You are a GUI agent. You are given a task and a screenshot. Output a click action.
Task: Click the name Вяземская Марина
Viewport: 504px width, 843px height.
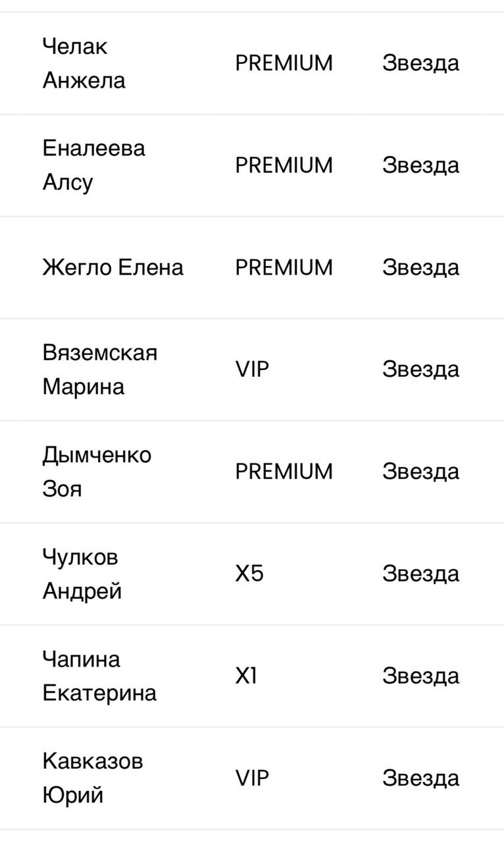click(x=100, y=369)
